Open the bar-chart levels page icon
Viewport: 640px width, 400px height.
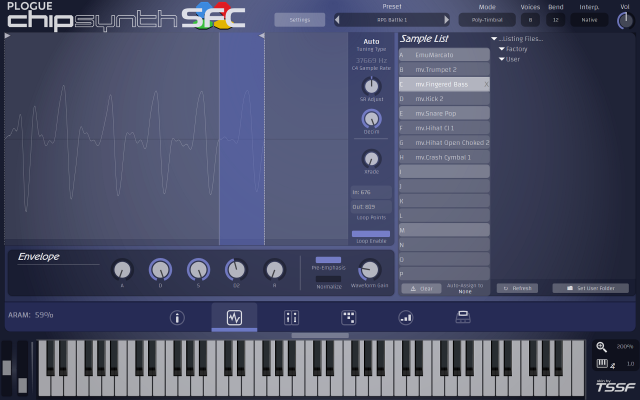click(x=406, y=318)
